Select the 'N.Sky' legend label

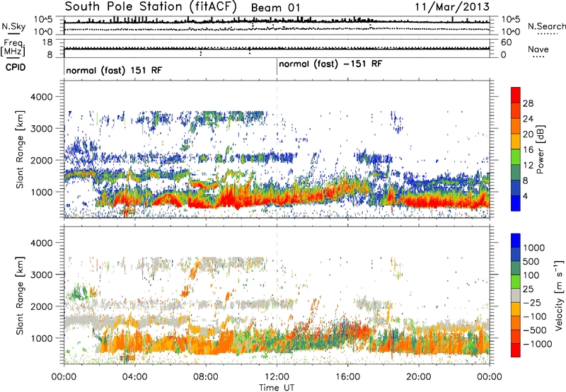[13, 27]
